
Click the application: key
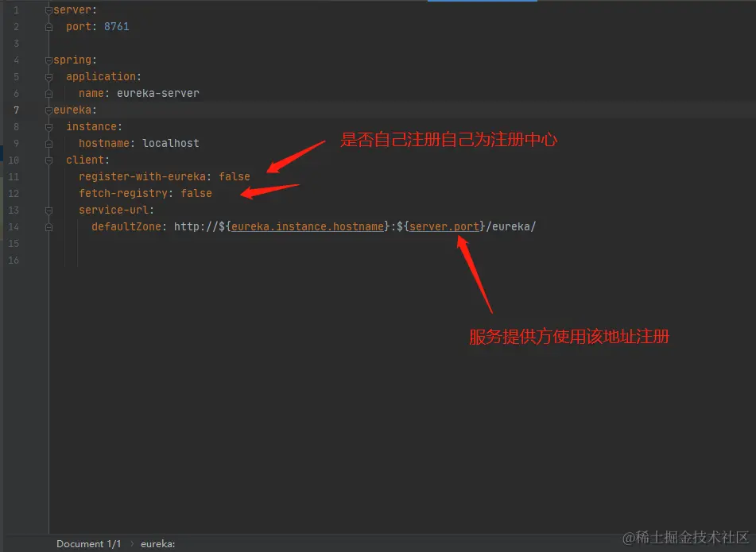click(103, 76)
